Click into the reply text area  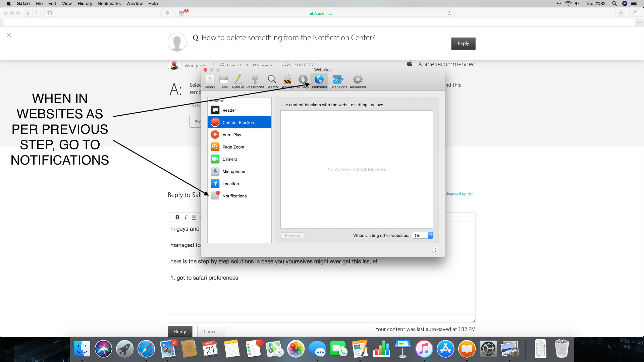[321, 295]
